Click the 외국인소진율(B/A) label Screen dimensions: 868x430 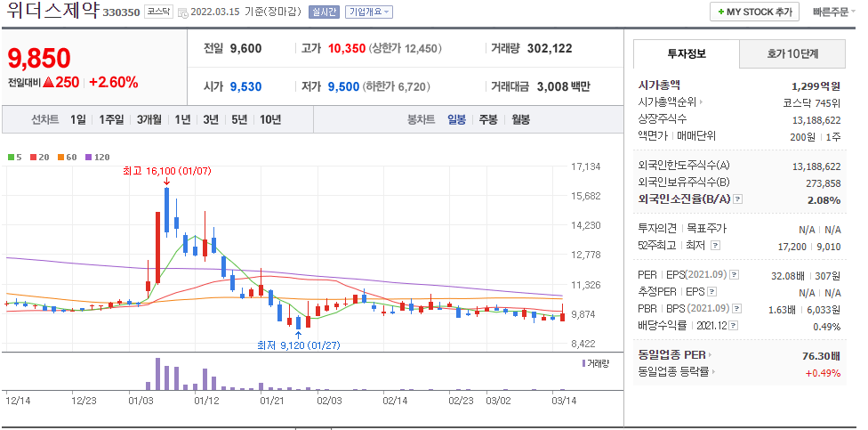(685, 199)
